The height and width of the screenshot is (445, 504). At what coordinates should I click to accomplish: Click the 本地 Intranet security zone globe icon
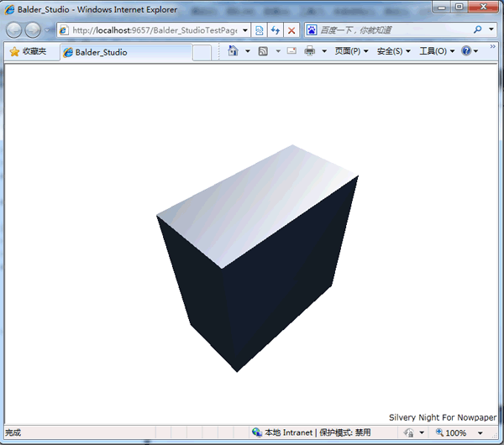[257, 432]
